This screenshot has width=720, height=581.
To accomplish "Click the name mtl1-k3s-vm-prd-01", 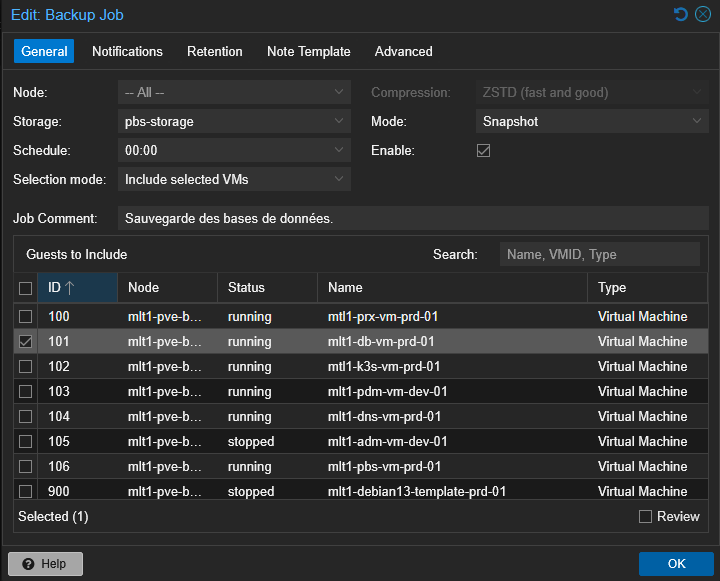I will coord(384,367).
